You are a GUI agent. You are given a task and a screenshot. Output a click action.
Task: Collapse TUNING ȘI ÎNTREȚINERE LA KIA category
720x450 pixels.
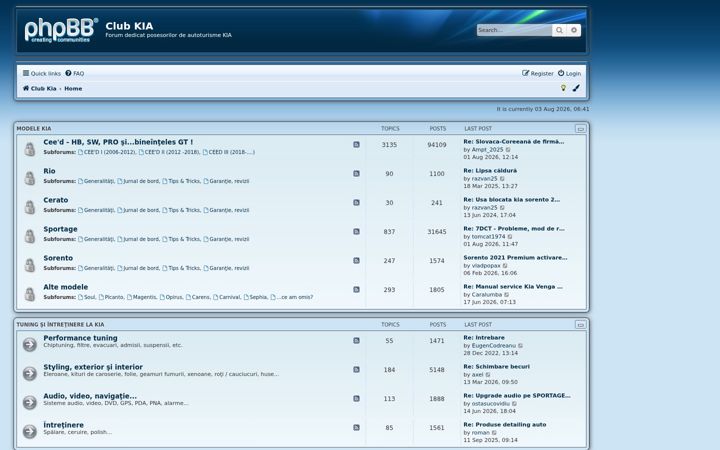click(x=580, y=324)
